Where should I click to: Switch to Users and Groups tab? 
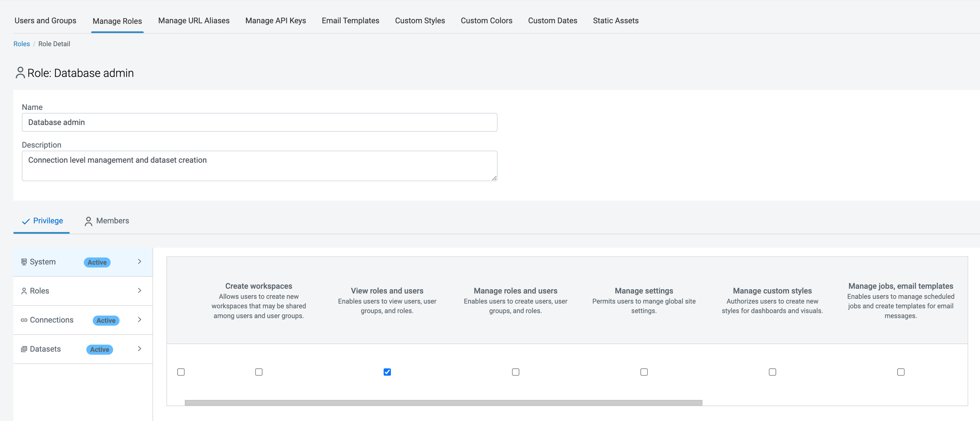(x=45, y=20)
